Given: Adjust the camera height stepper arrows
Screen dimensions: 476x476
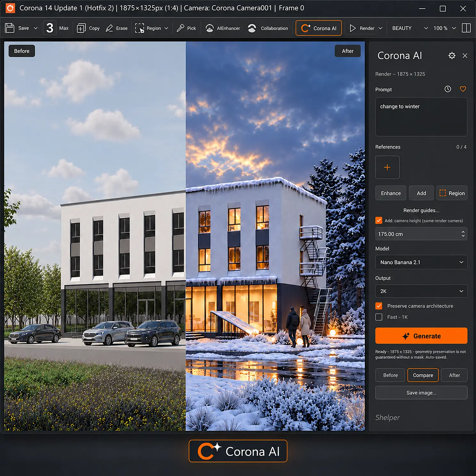Looking at the screenshot, I should tap(463, 234).
